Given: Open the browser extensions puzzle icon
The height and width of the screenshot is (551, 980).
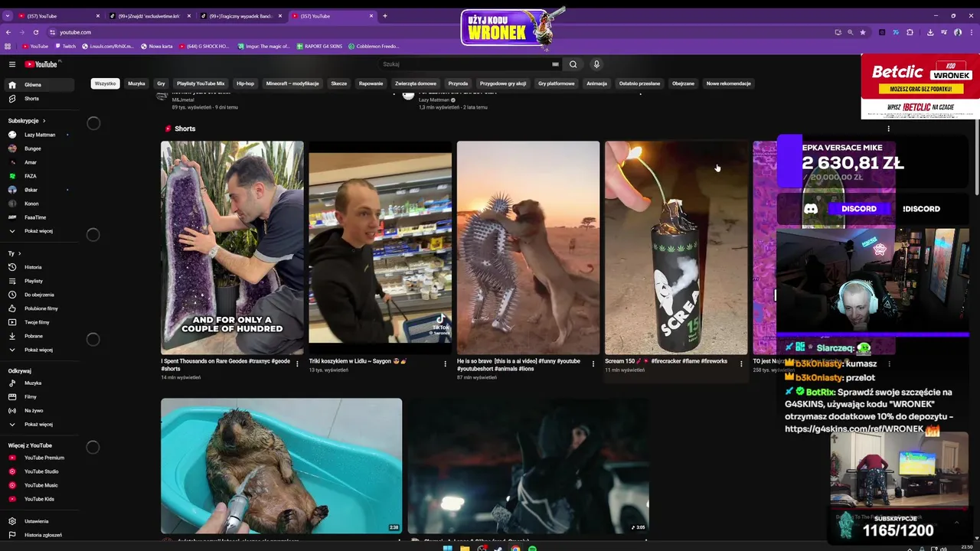Looking at the screenshot, I should [910, 32].
